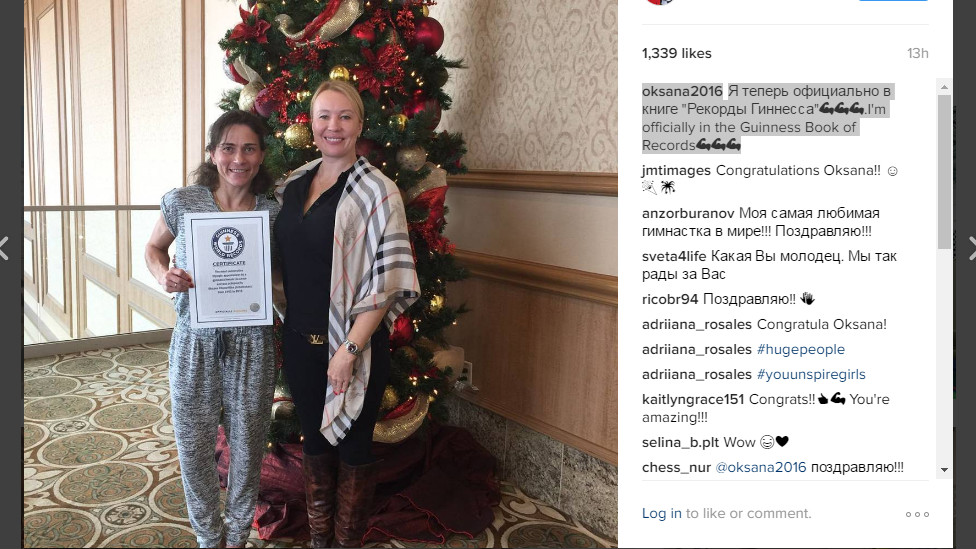Image resolution: width=976 pixels, height=549 pixels.
Task: View anzorburanov commenter profile
Action: 688,214
